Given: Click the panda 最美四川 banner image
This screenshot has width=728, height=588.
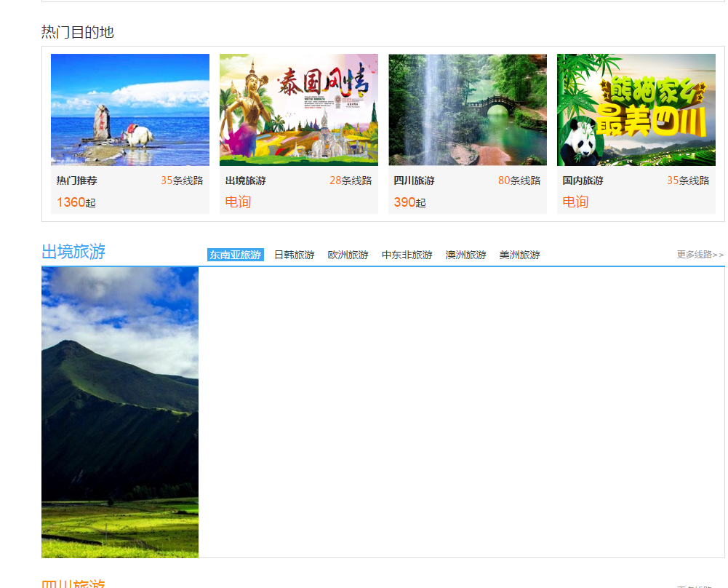Looking at the screenshot, I should [x=636, y=110].
